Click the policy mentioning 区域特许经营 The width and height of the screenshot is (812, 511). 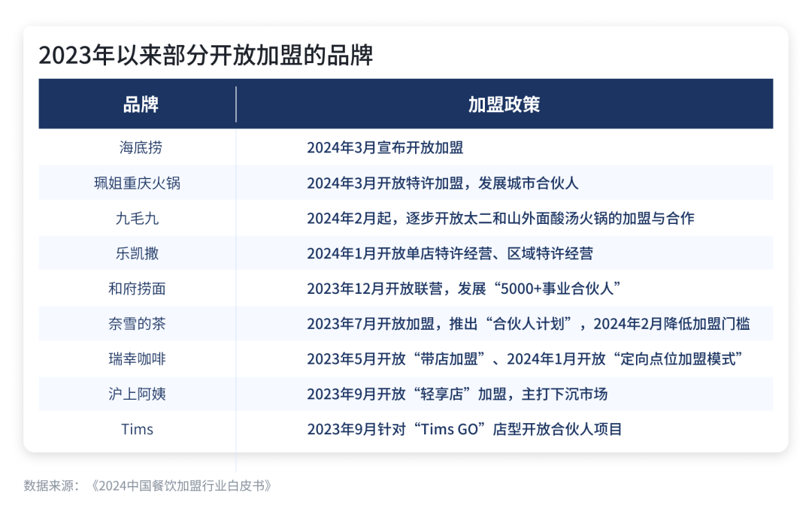450,253
